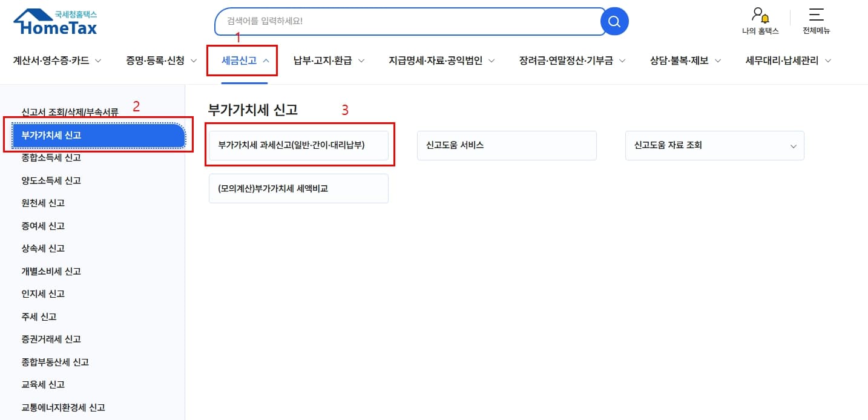Open the 신고도움 서비스 button

pyautogui.click(x=506, y=145)
